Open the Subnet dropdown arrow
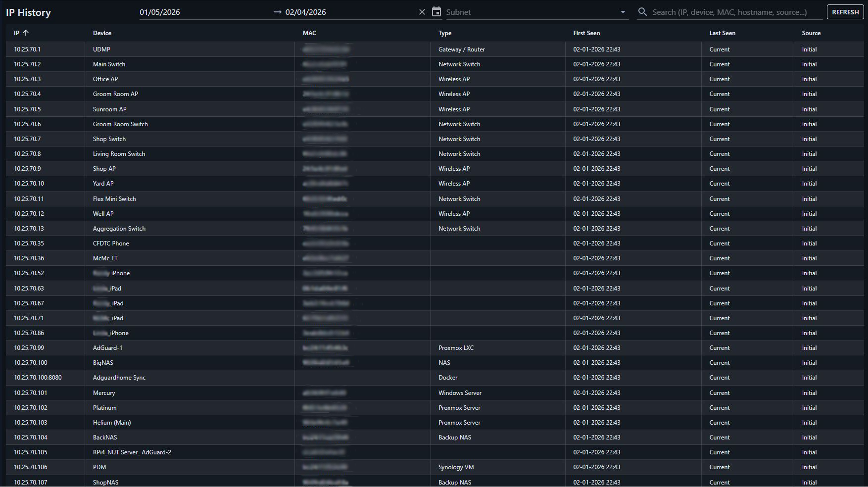Viewport: 868px width, 487px height. click(623, 12)
